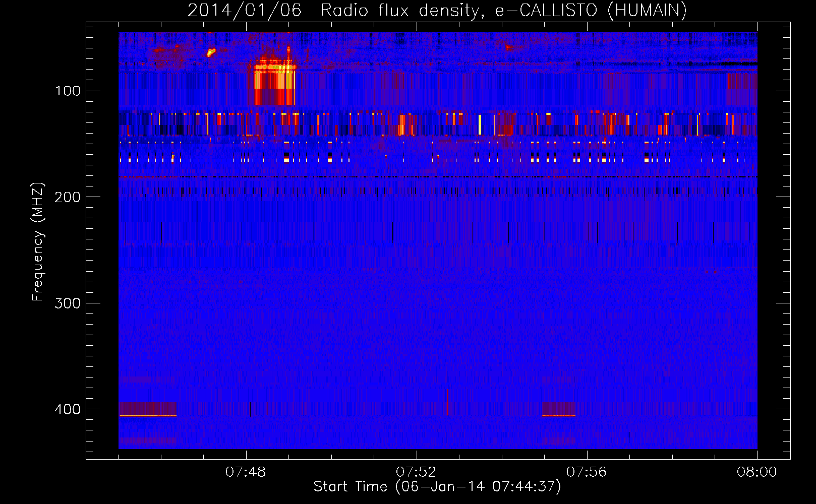Click the 07:52 time tick label
The width and height of the screenshot is (816, 504).
point(416,472)
